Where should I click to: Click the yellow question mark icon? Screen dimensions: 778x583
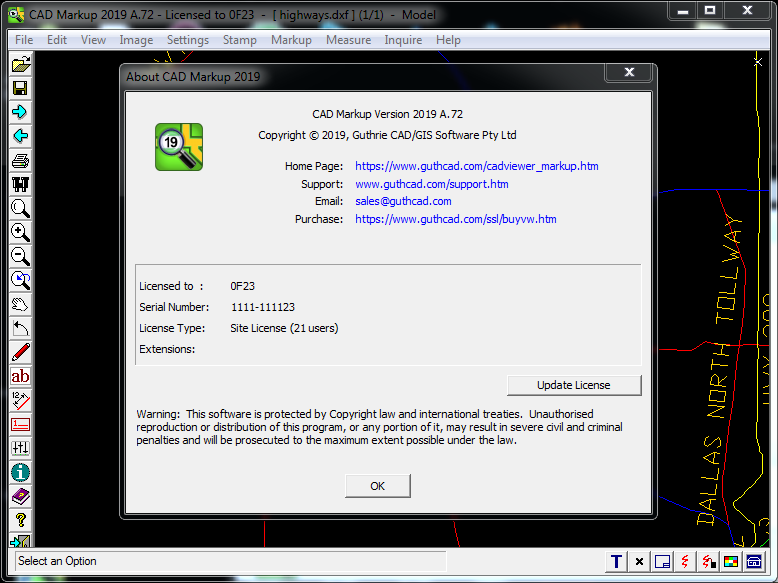click(x=20, y=520)
